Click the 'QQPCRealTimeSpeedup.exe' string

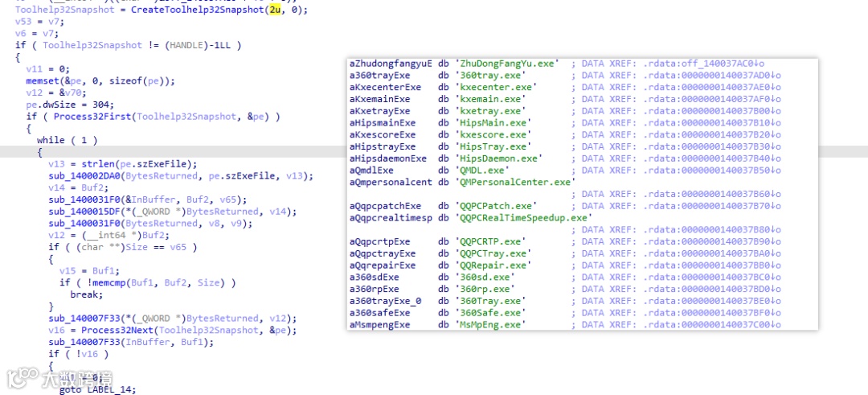523,218
